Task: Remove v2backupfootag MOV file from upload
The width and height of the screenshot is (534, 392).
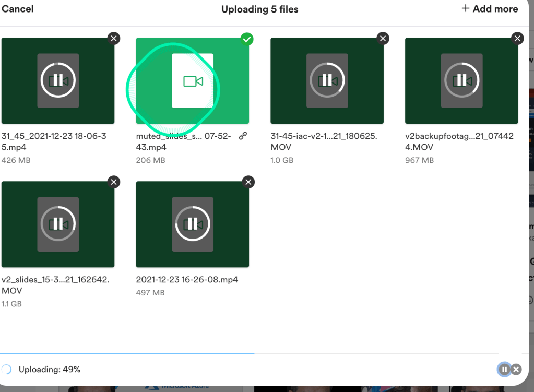Action: click(x=517, y=39)
